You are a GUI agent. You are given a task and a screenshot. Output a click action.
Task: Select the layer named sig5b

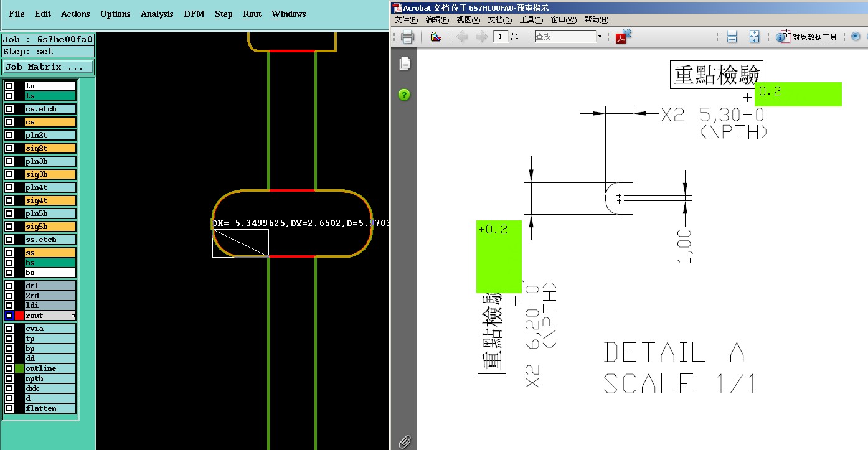[x=50, y=227]
